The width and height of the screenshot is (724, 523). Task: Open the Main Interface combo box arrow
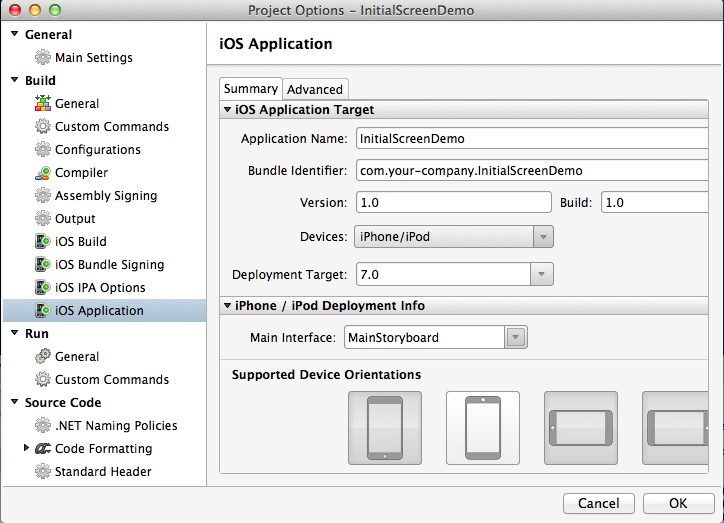pyautogui.click(x=516, y=338)
